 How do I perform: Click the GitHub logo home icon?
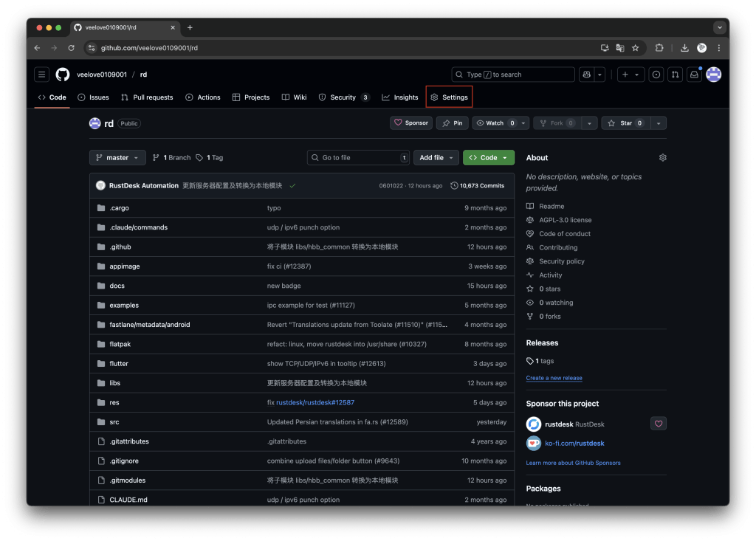point(63,75)
